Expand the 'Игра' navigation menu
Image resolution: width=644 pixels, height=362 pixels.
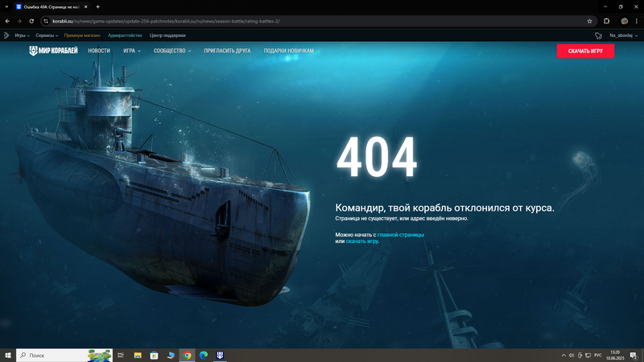point(132,51)
